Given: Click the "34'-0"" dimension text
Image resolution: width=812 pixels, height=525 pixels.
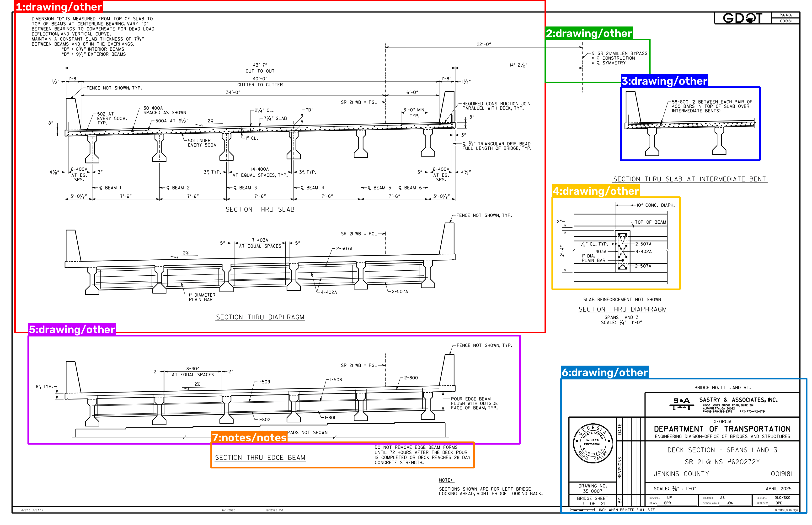Looking at the screenshot, I should point(233,92).
